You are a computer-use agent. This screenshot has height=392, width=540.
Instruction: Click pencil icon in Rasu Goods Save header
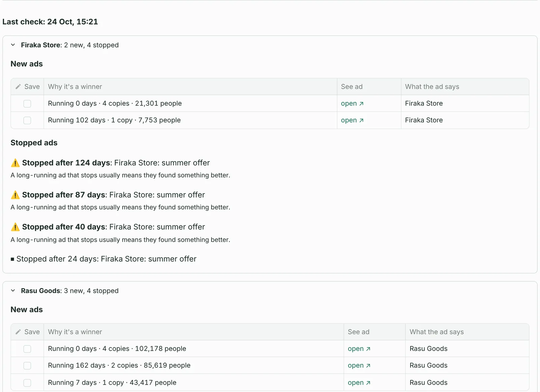18,332
